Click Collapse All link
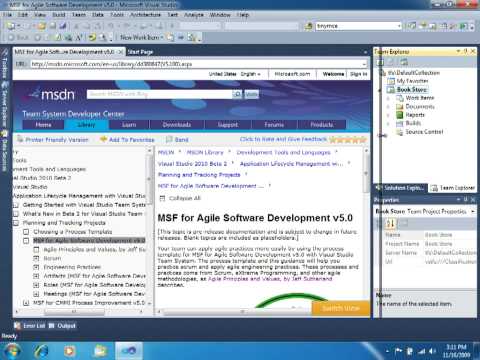The height and width of the screenshot is (360, 480). (185, 198)
